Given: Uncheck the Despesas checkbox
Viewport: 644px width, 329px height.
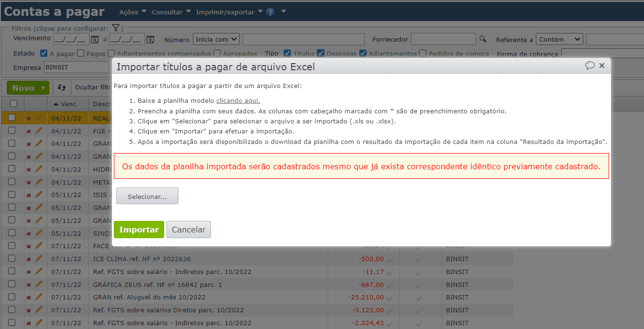Looking at the screenshot, I should click(x=321, y=54).
